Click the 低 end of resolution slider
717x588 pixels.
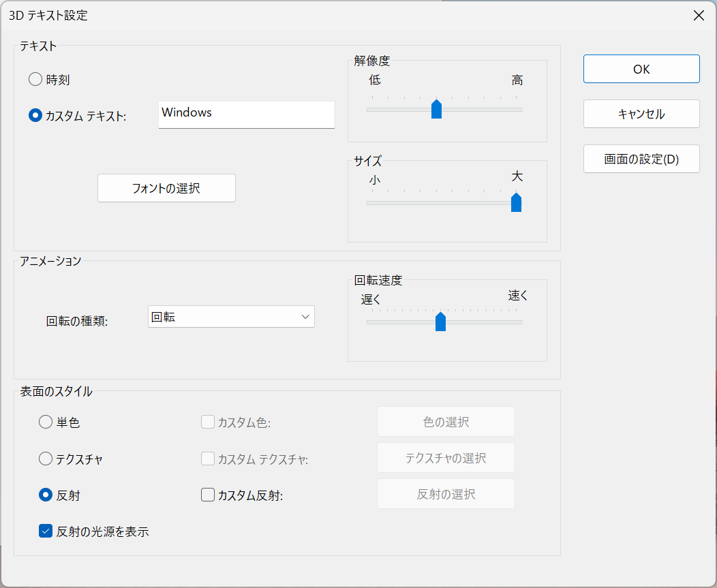[372, 109]
